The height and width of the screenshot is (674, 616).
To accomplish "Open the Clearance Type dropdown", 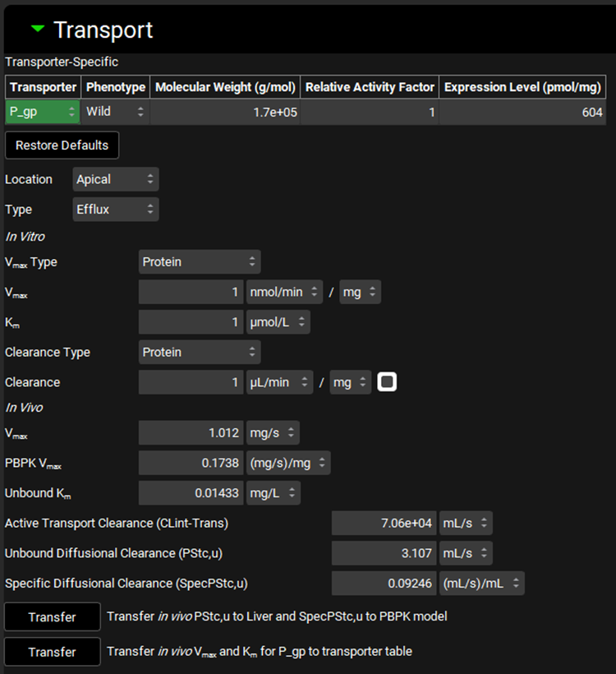I will (x=199, y=352).
